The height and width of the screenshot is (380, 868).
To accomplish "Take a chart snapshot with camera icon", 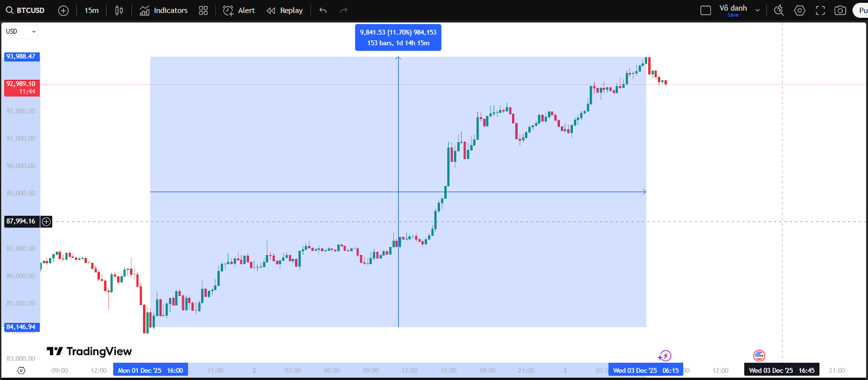I will [840, 10].
